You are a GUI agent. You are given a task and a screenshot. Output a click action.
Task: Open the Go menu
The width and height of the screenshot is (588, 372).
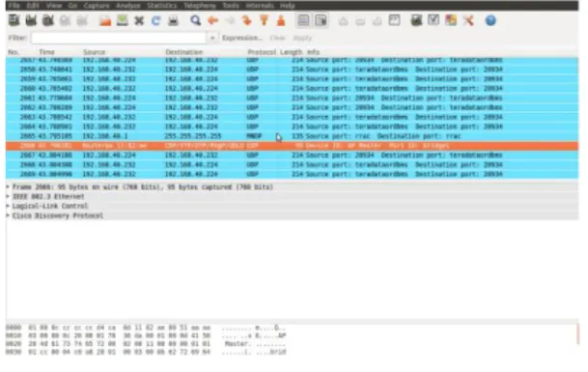click(72, 5)
